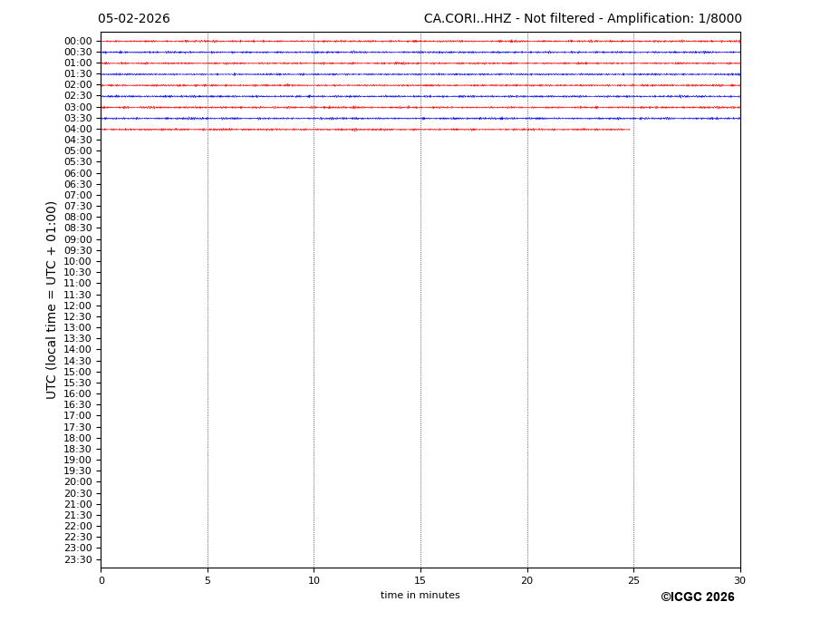Click the 21:00 row time label
Image resolution: width=840 pixels, height=631 pixels.
pos(78,504)
